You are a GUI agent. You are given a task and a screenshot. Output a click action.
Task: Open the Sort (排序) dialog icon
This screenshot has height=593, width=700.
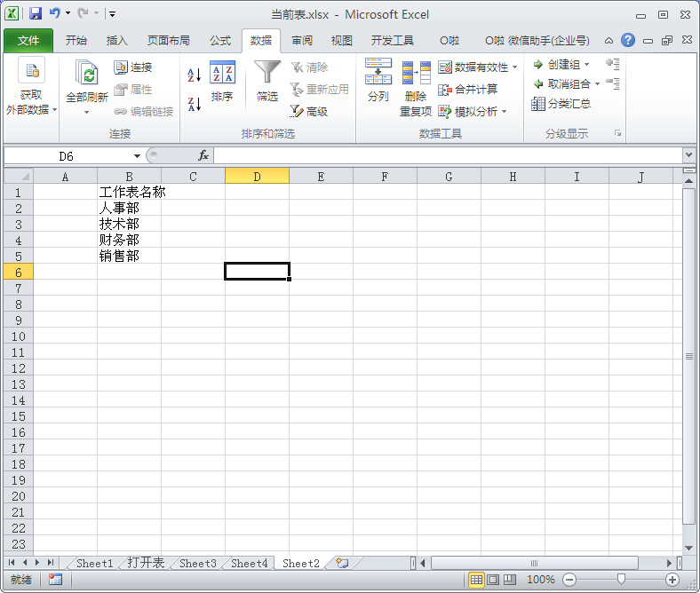222,73
